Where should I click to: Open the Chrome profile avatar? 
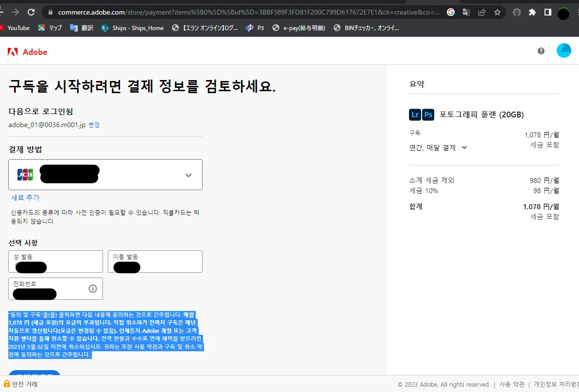563,14
